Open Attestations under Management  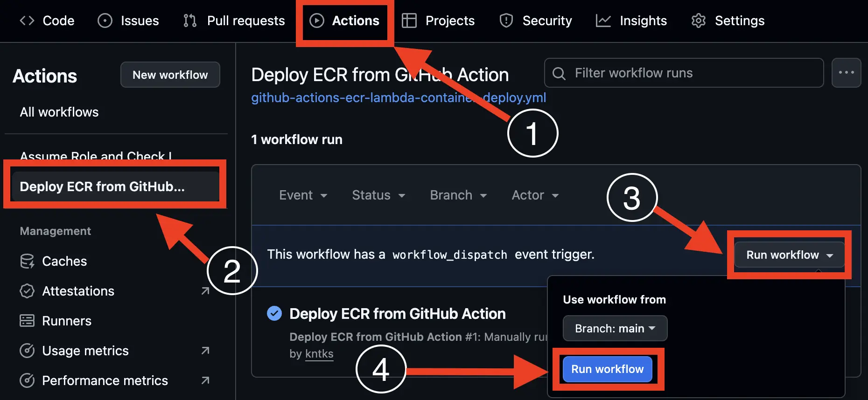(78, 291)
